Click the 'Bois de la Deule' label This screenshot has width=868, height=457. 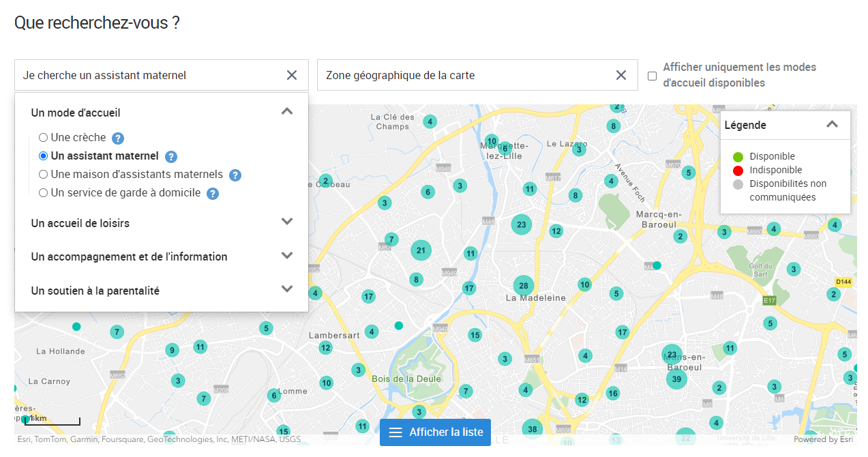click(406, 379)
